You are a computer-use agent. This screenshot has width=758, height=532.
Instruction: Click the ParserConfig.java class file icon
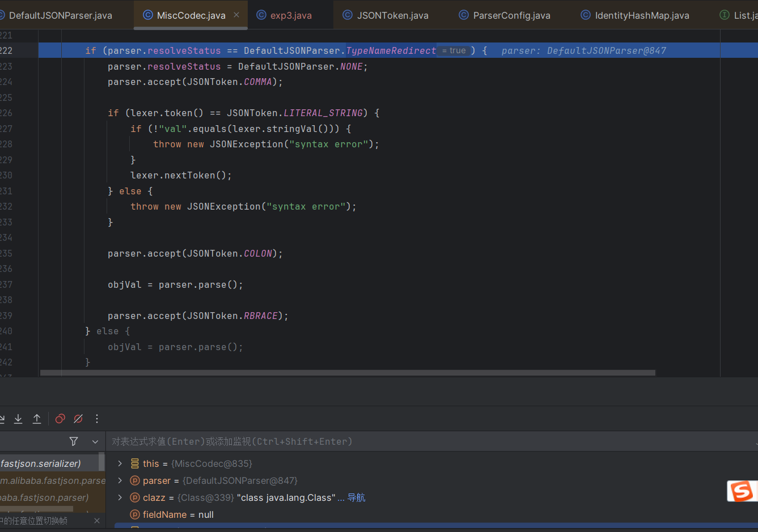464,15
